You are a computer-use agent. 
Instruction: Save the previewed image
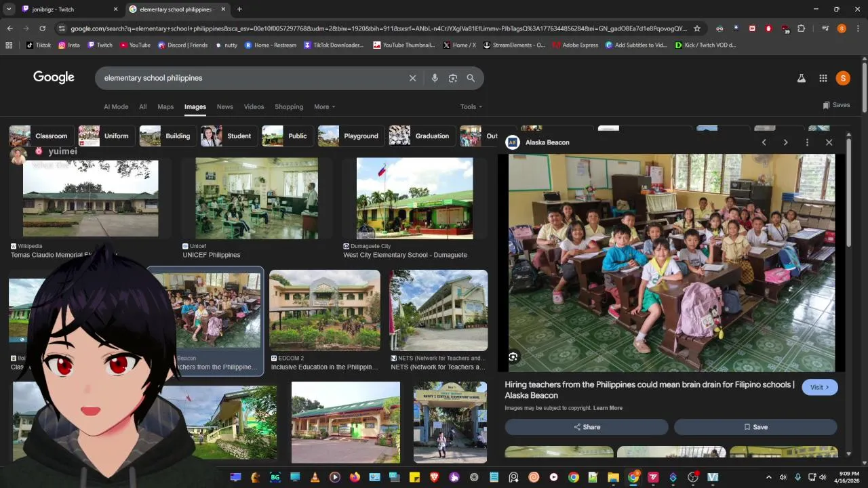(x=755, y=427)
